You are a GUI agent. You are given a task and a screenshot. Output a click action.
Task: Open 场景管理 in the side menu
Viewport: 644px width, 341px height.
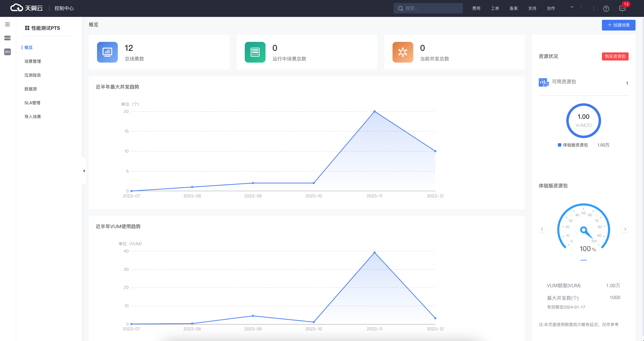(x=33, y=61)
